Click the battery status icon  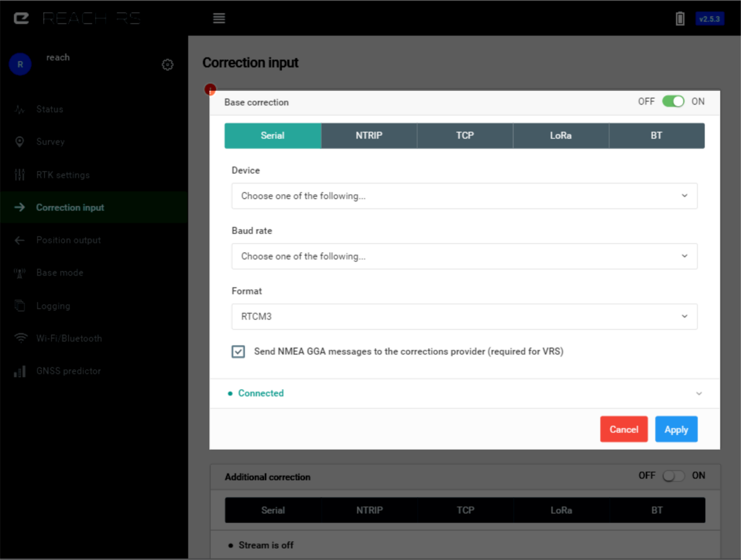click(680, 18)
